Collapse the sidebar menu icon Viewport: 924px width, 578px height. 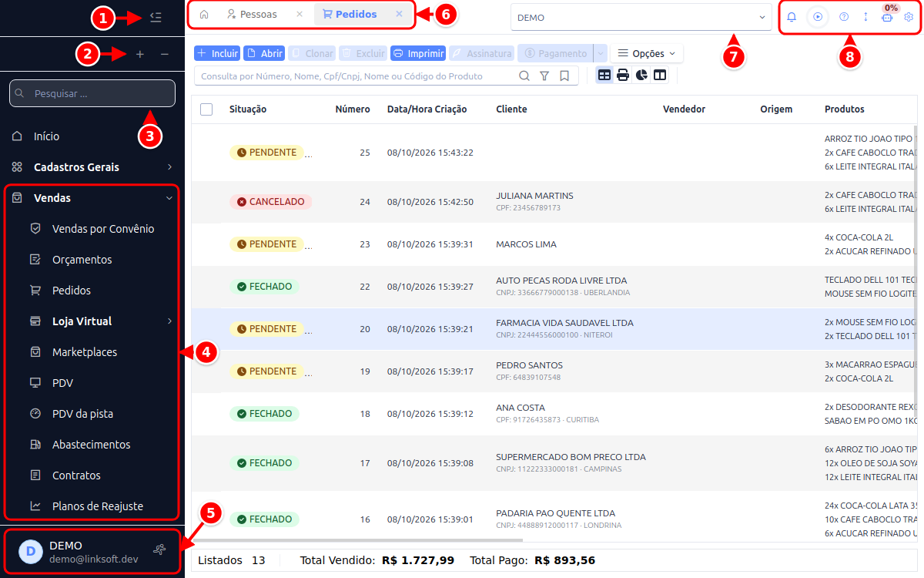(x=156, y=17)
